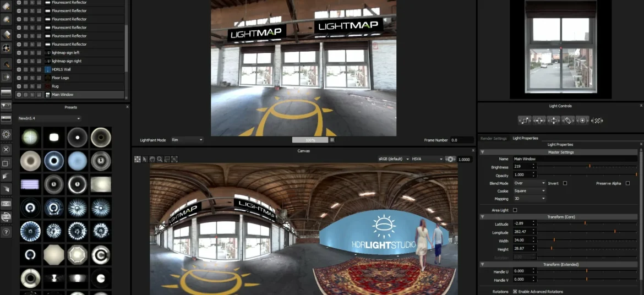The image size is (644, 295).
Task: Open the HSVA channel dropdown
Action: [427, 159]
